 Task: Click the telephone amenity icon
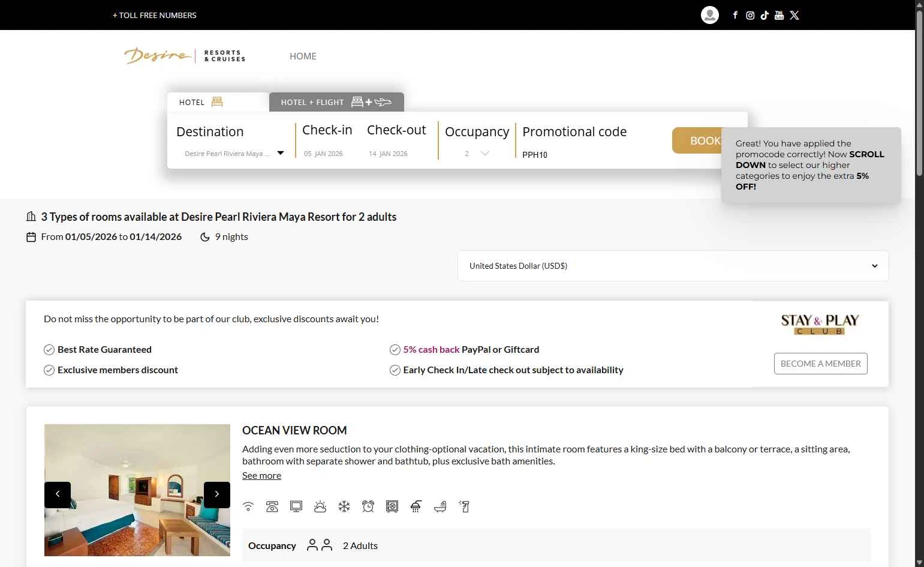[x=272, y=506]
